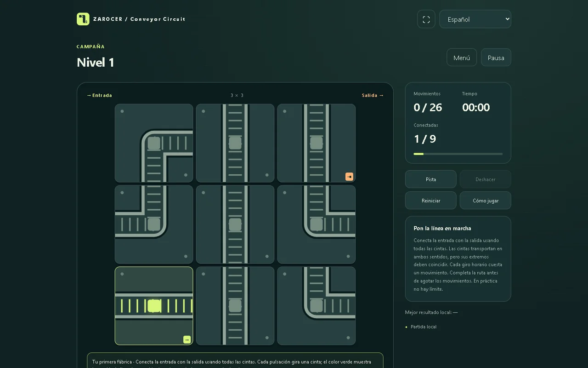Click the timer value "00:00"

coord(476,108)
